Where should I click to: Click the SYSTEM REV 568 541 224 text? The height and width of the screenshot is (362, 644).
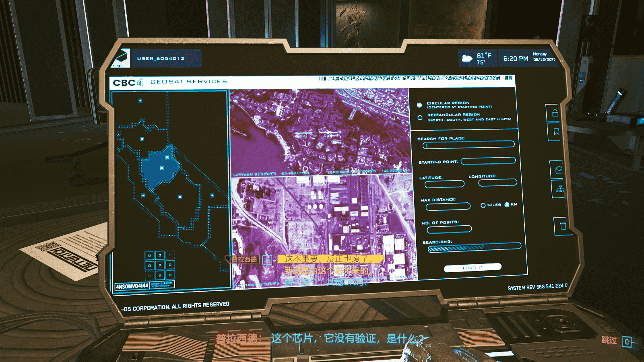click(x=537, y=287)
